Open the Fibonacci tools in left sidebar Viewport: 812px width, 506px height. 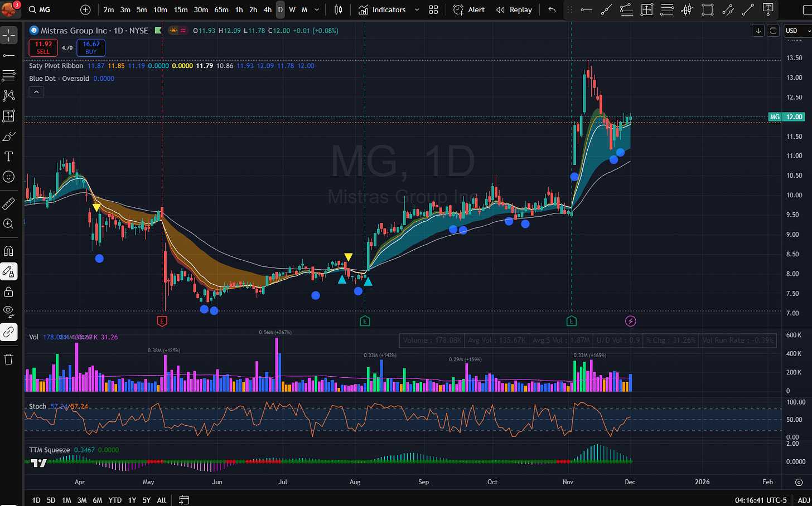click(x=9, y=75)
